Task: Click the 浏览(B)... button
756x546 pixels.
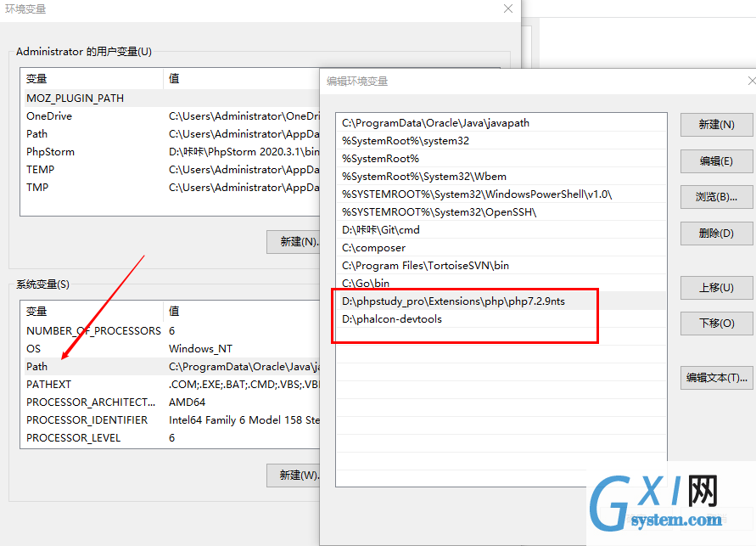Action: click(716, 197)
